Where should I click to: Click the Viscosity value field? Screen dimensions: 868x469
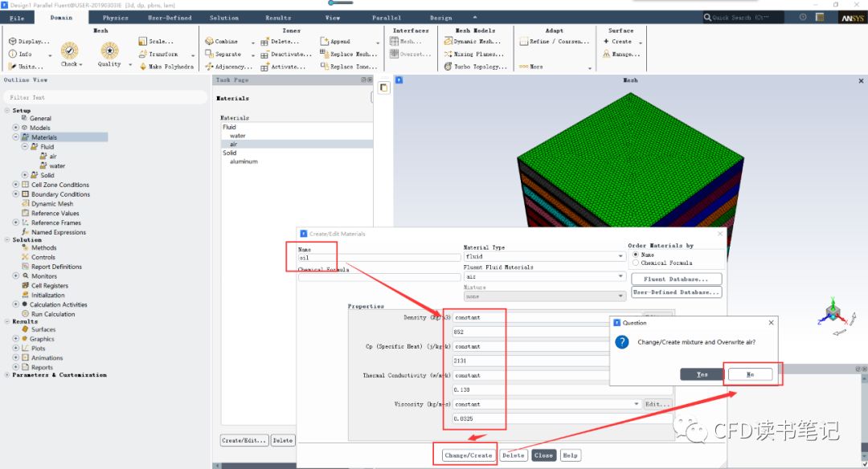tap(562, 418)
